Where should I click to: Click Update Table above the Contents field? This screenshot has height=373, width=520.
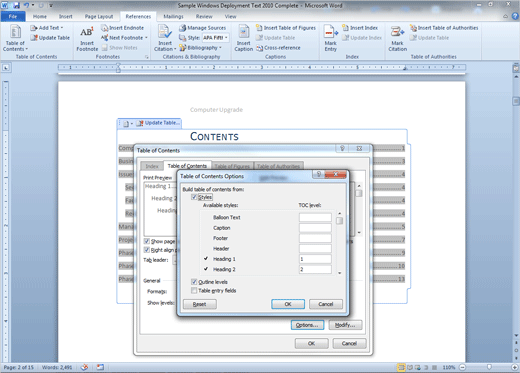coord(159,123)
